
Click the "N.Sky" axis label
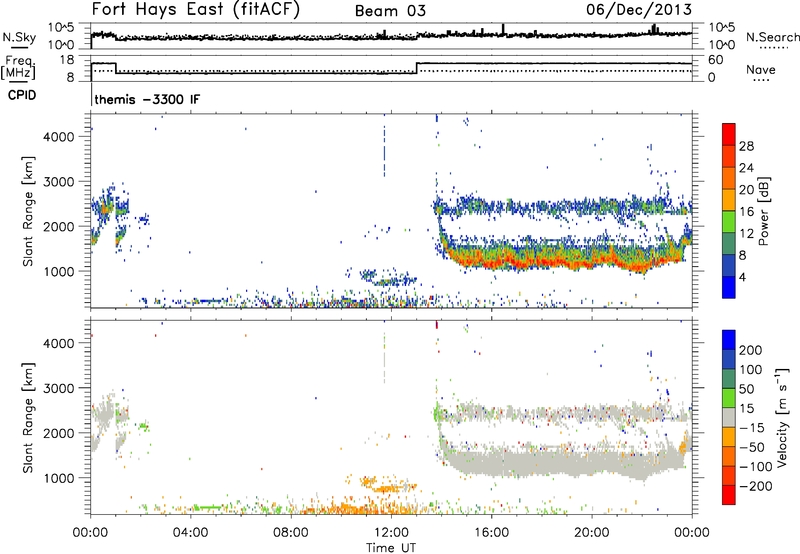pyautogui.click(x=19, y=37)
